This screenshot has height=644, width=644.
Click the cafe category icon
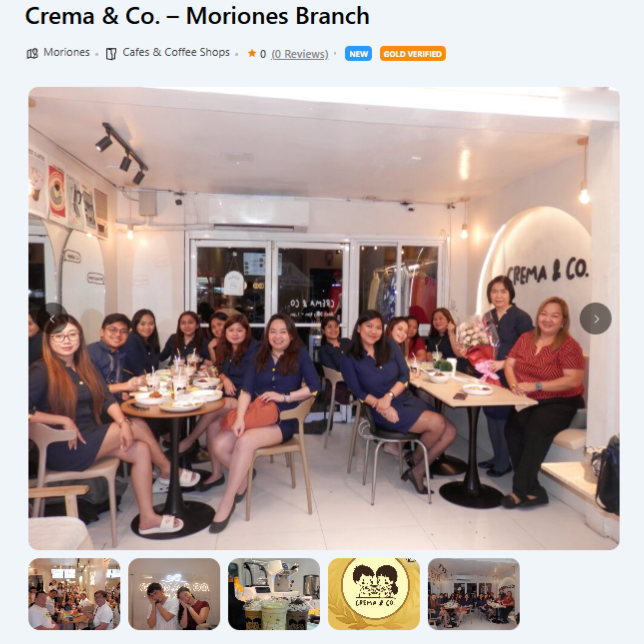[x=111, y=53]
